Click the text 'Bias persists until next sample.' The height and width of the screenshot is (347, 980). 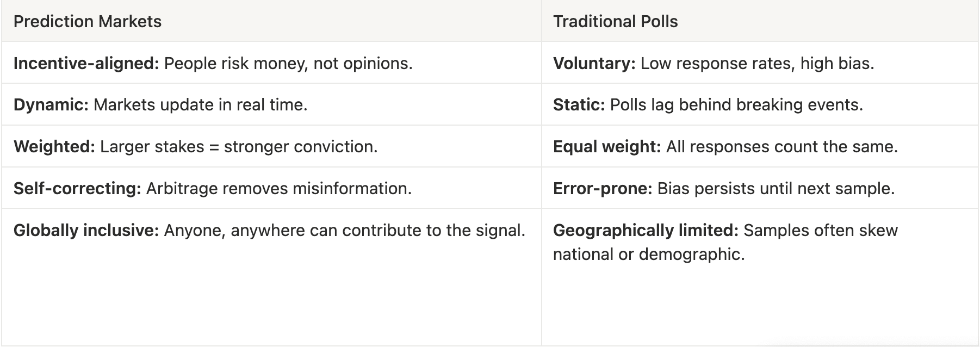pyautogui.click(x=776, y=189)
